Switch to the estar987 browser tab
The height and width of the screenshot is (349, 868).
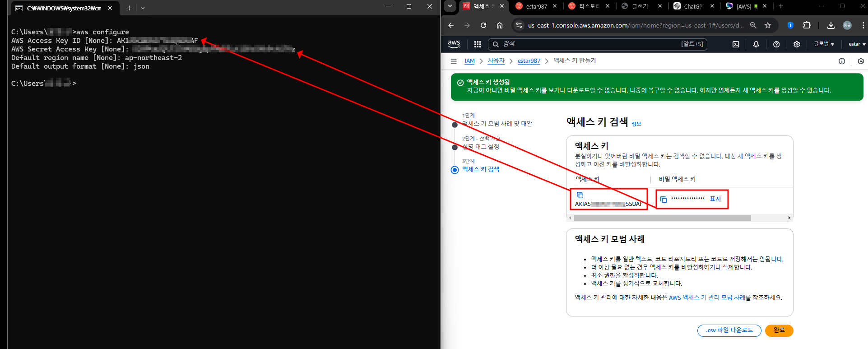536,6
